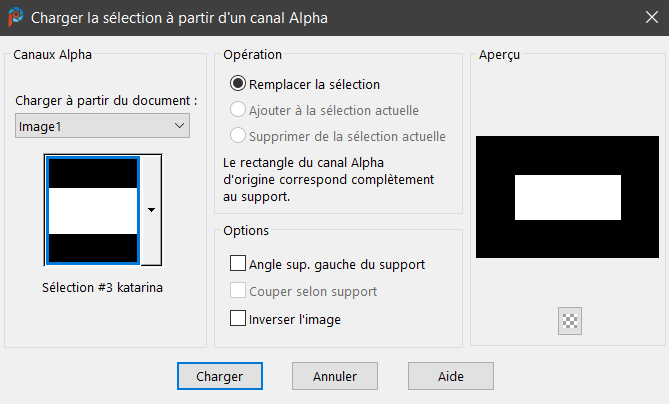The image size is (669, 404).
Task: Cancel with the Annuler button
Action: 334,375
